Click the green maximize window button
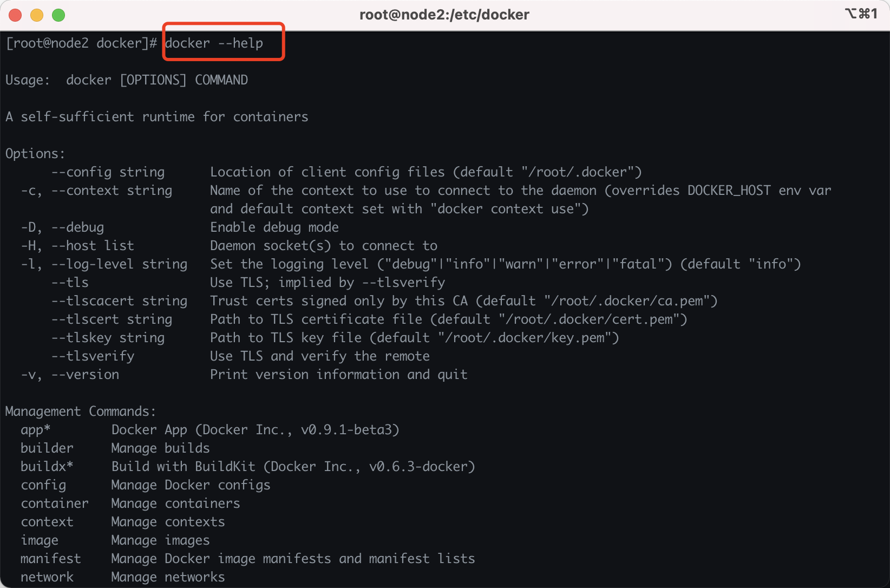 pos(58,15)
